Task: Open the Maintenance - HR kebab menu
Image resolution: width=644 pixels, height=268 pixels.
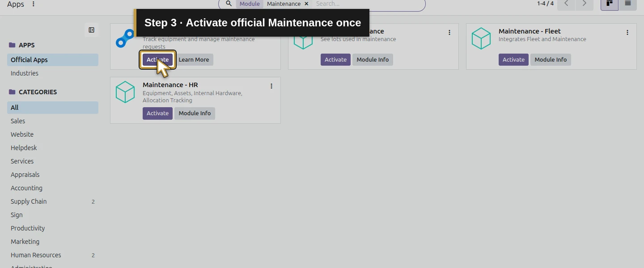Action: tap(271, 86)
